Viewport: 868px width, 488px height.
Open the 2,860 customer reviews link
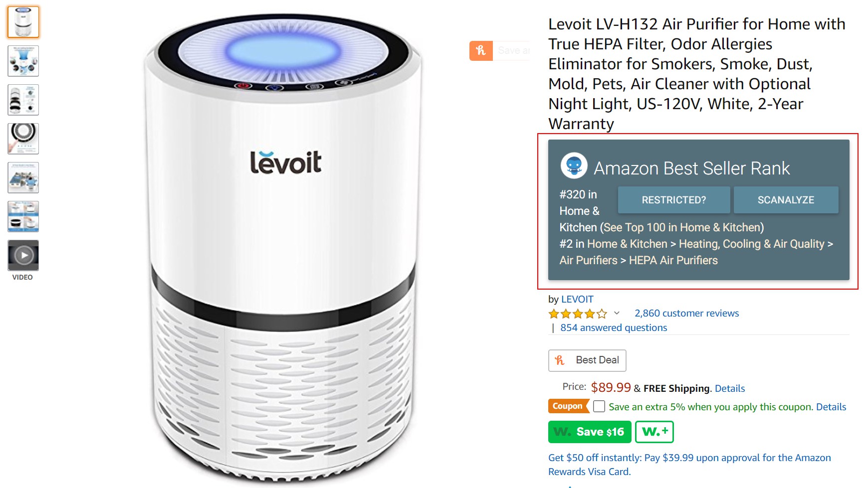point(686,313)
